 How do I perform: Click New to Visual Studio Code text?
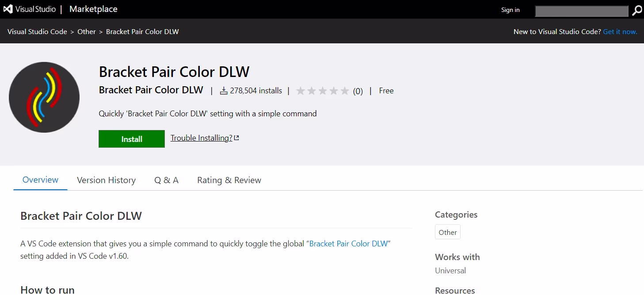[557, 31]
